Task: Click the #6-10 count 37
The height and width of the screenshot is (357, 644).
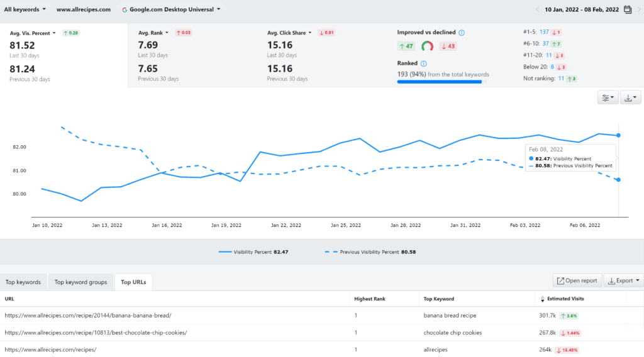Action: pyautogui.click(x=545, y=43)
